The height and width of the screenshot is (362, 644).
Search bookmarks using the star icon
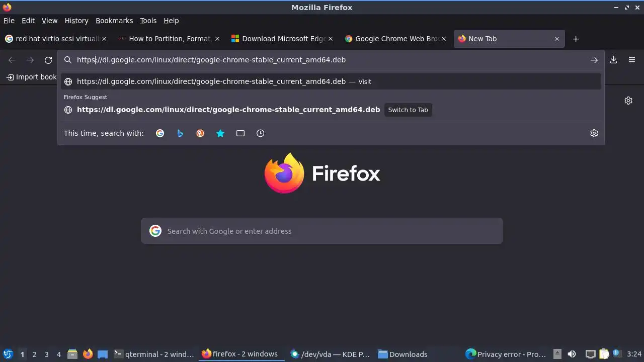pos(220,133)
